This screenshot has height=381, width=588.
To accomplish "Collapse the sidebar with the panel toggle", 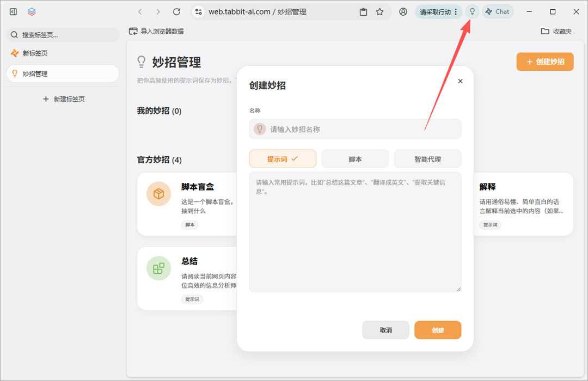I will (13, 11).
